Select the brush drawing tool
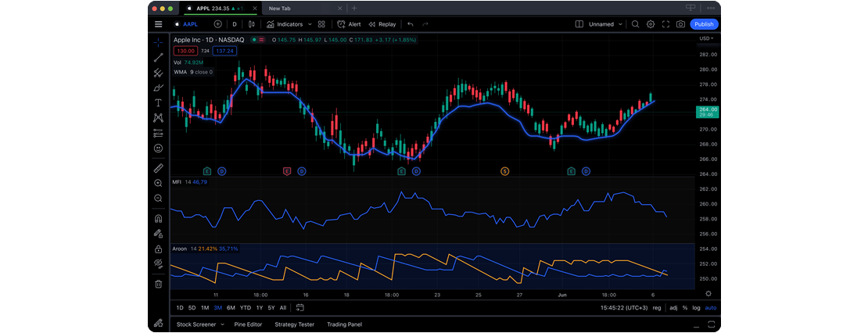This screenshot has width=868, height=333. [158, 88]
